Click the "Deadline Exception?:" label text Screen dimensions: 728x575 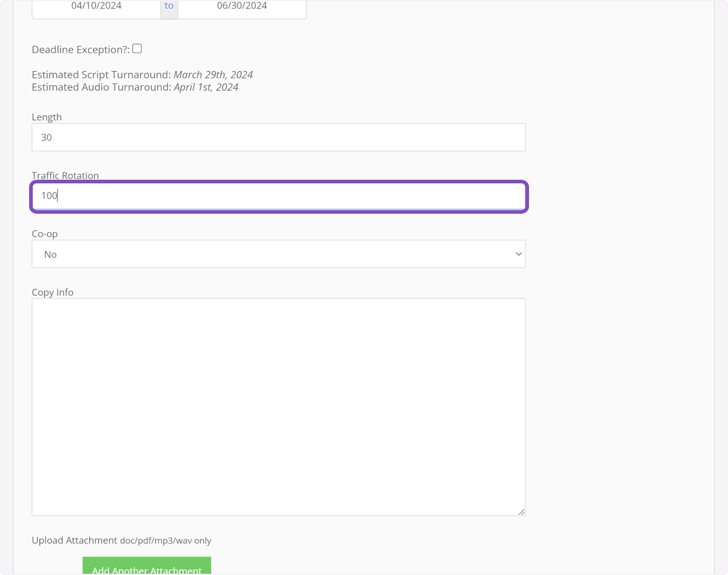coord(81,50)
